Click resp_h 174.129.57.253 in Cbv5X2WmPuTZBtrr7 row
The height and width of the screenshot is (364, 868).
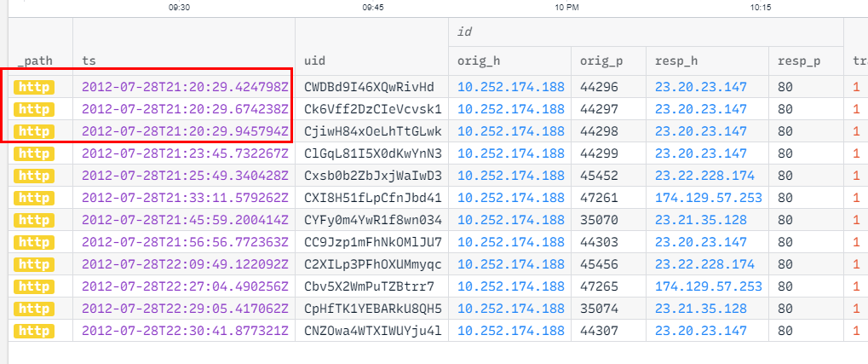point(709,286)
